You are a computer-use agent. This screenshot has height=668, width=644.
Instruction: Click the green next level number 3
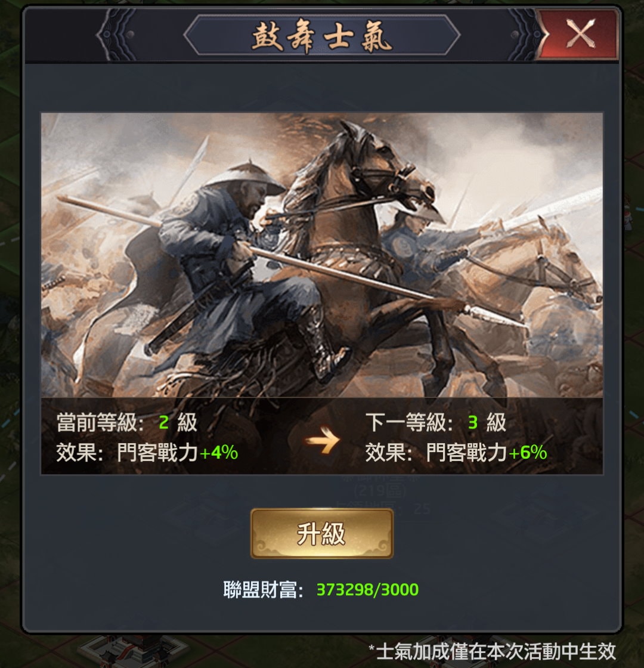[x=473, y=423]
